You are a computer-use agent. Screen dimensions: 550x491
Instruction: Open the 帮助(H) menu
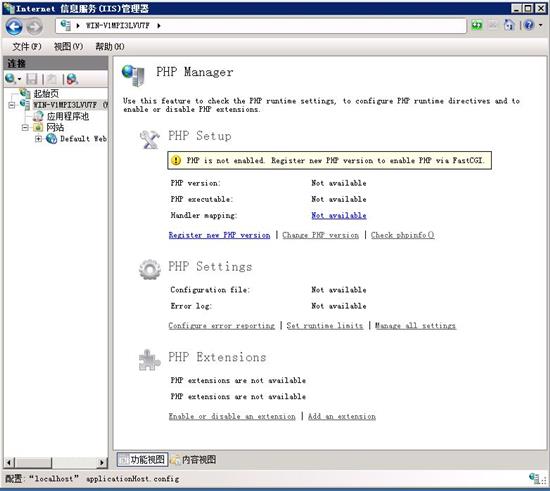click(x=110, y=46)
